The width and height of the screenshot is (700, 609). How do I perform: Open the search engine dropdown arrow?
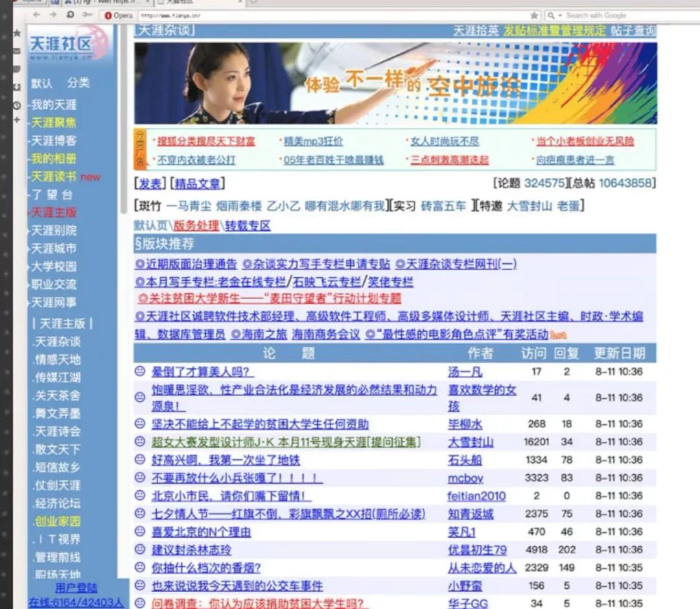coord(559,16)
